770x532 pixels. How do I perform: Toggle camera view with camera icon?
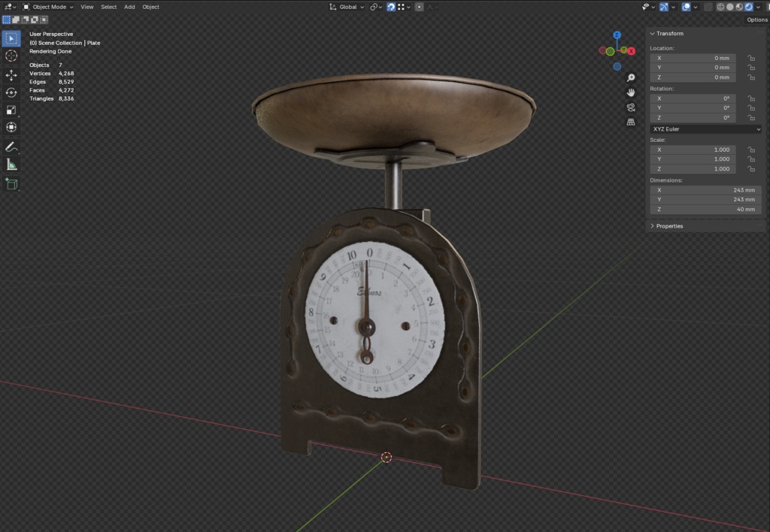tap(631, 107)
